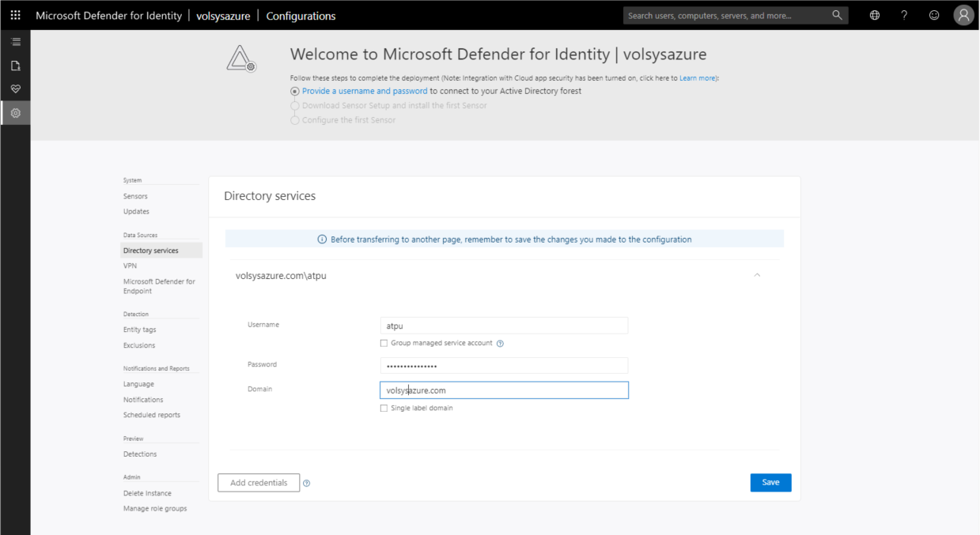Screen dimensions: 980x535
Task: Open the user avatar in top bar
Action: pyautogui.click(x=963, y=15)
